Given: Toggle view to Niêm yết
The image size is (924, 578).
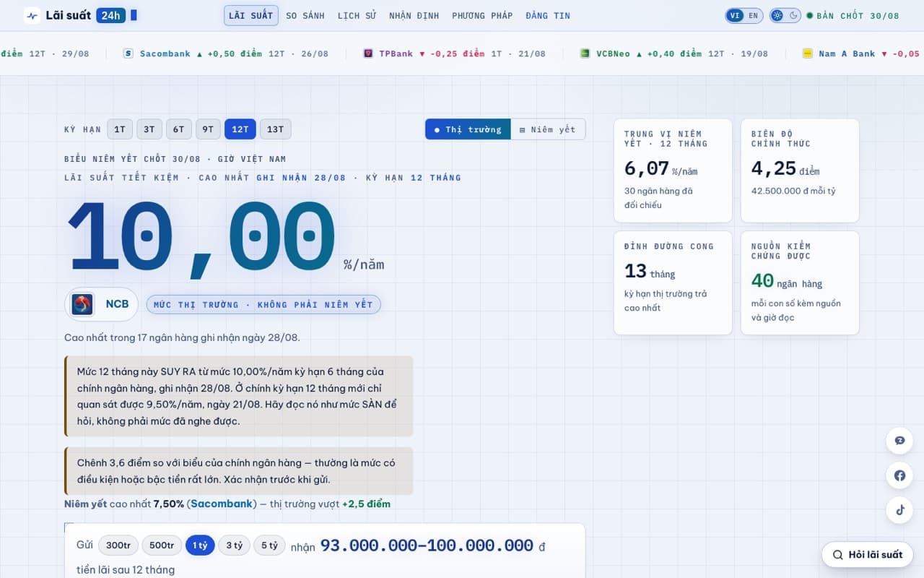Looking at the screenshot, I should [x=548, y=129].
